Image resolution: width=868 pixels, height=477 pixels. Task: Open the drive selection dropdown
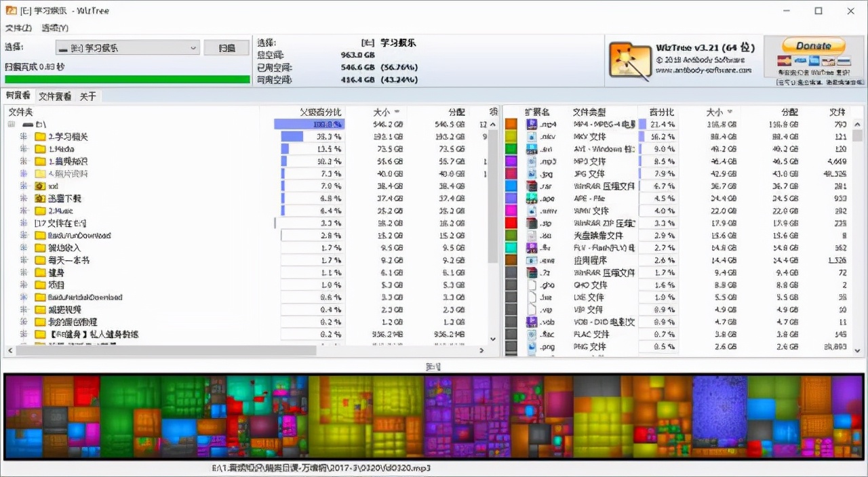[193, 47]
